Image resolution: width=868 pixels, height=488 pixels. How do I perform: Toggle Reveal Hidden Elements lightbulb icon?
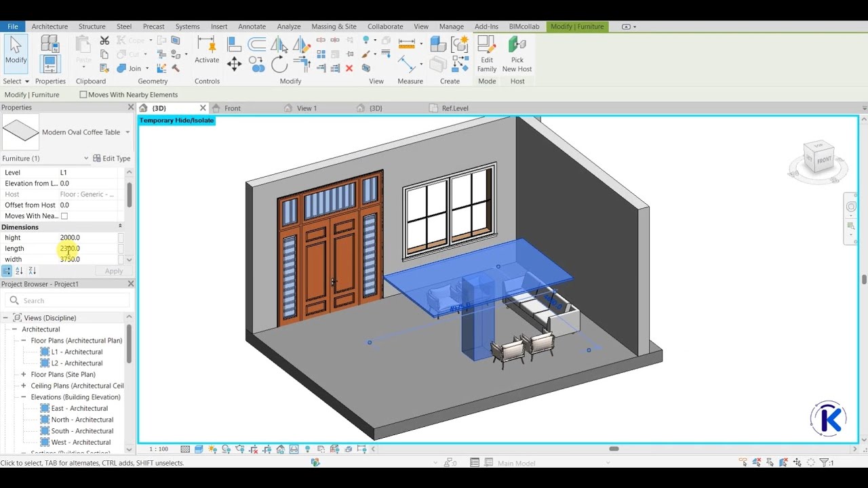307,449
